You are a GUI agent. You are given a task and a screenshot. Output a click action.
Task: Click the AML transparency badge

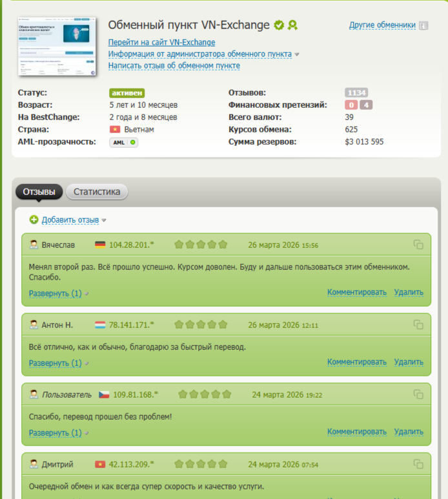tap(123, 142)
